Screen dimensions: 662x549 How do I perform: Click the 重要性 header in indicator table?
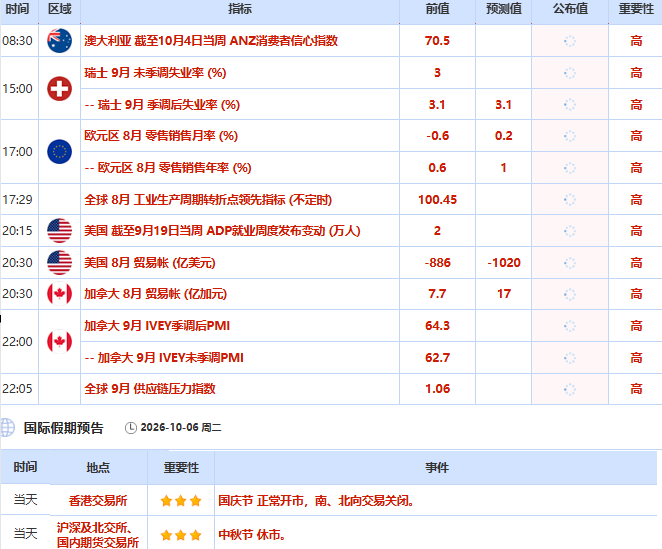tap(636, 9)
